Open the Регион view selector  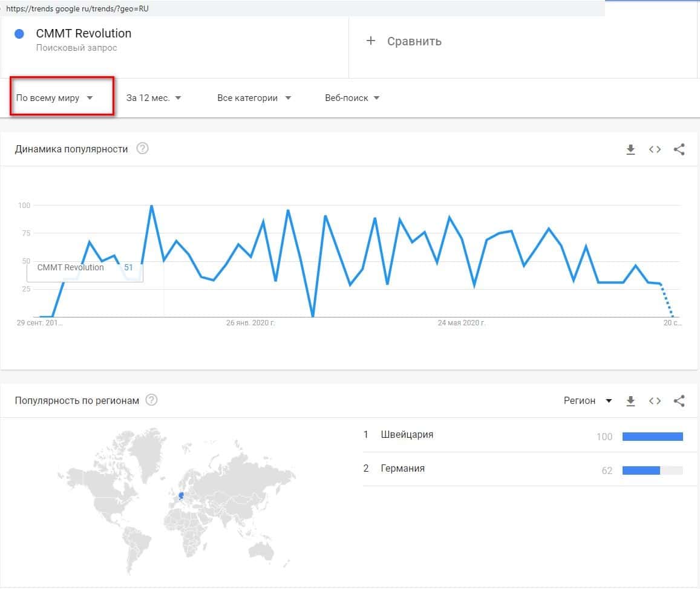tap(587, 401)
